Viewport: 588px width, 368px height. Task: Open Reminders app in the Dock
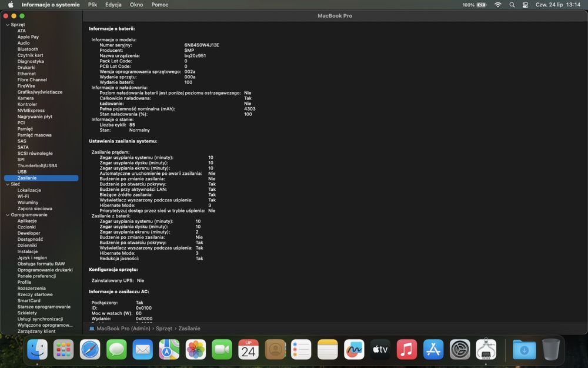click(x=301, y=350)
